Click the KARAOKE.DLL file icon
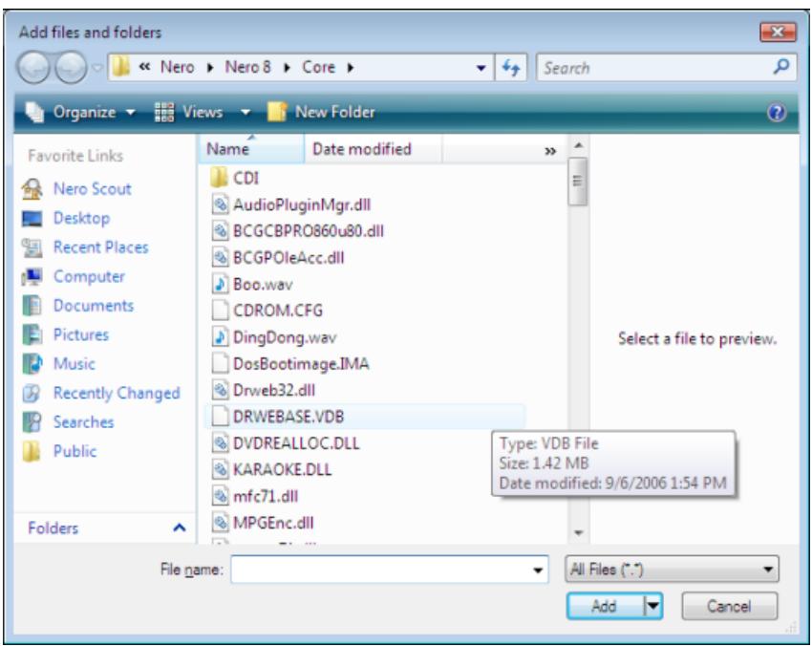This screenshot has height=646, width=812. coord(220,470)
